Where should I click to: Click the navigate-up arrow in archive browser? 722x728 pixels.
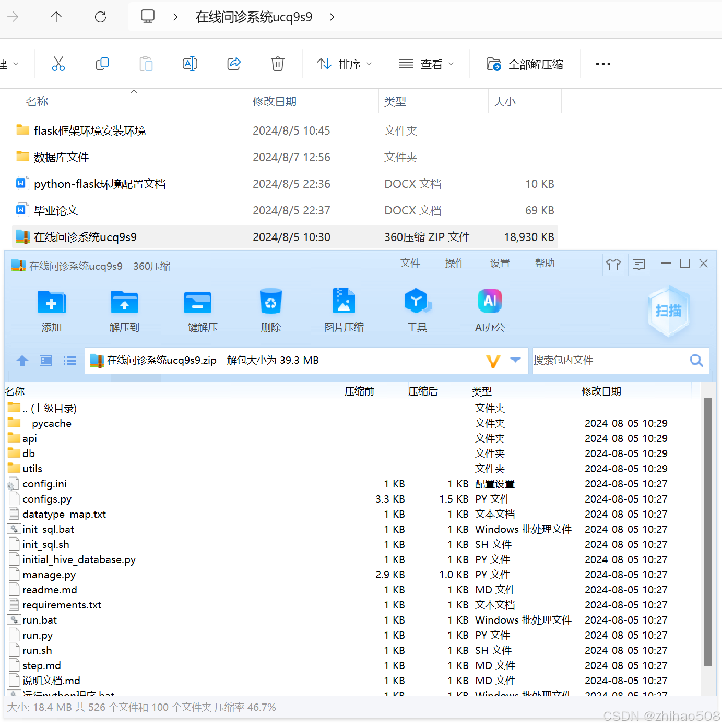22,360
